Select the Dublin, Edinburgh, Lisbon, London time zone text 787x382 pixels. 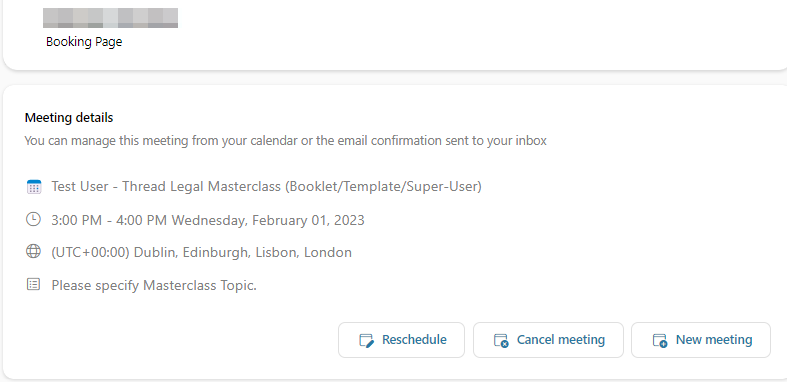click(x=243, y=252)
